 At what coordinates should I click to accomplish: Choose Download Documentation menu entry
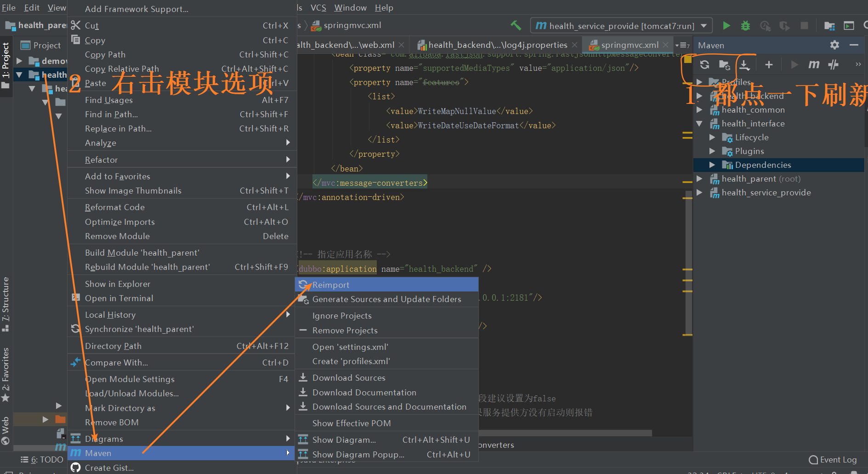[386, 393]
